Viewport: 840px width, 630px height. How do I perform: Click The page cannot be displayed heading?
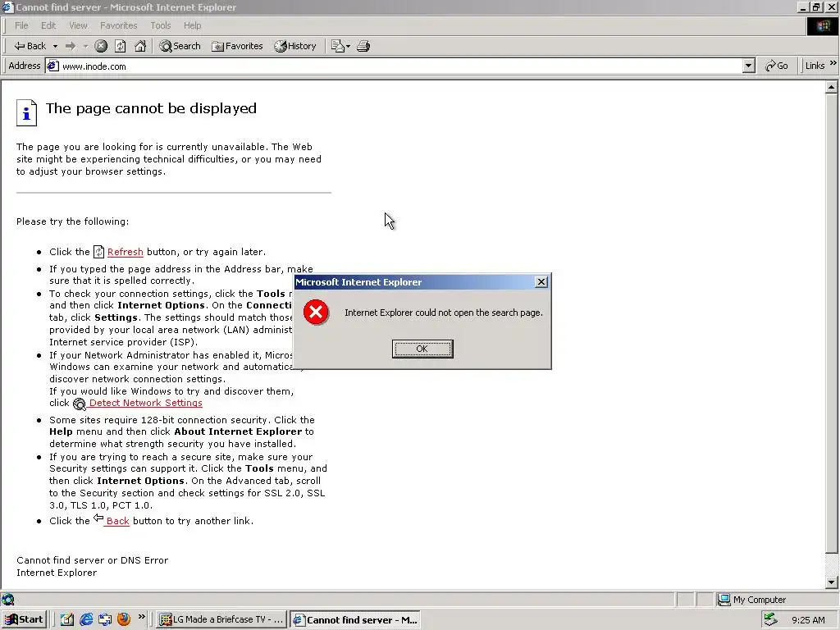pyautogui.click(x=151, y=108)
